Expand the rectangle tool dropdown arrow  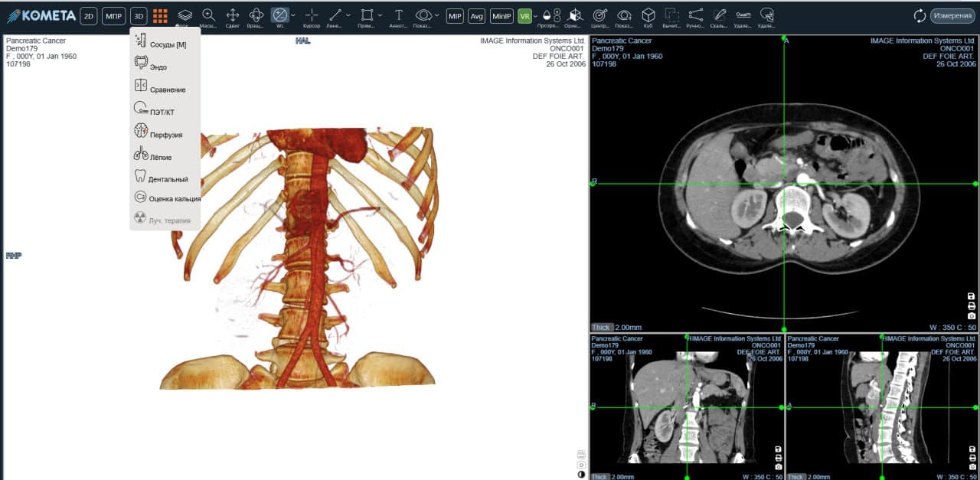(381, 15)
